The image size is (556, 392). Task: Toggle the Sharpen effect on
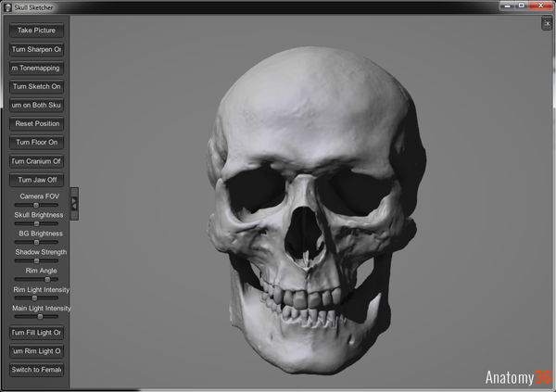(37, 49)
